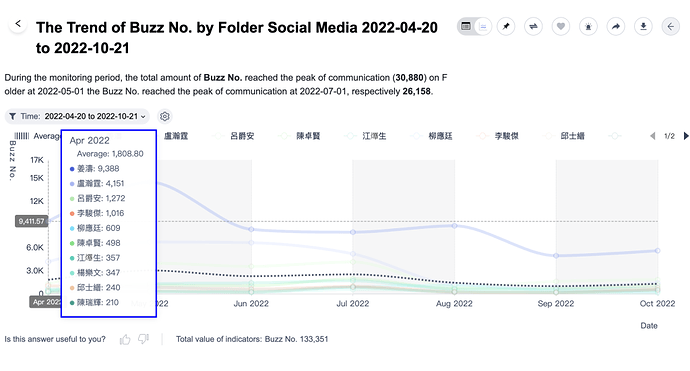Go to the next legend page arrow

point(686,136)
